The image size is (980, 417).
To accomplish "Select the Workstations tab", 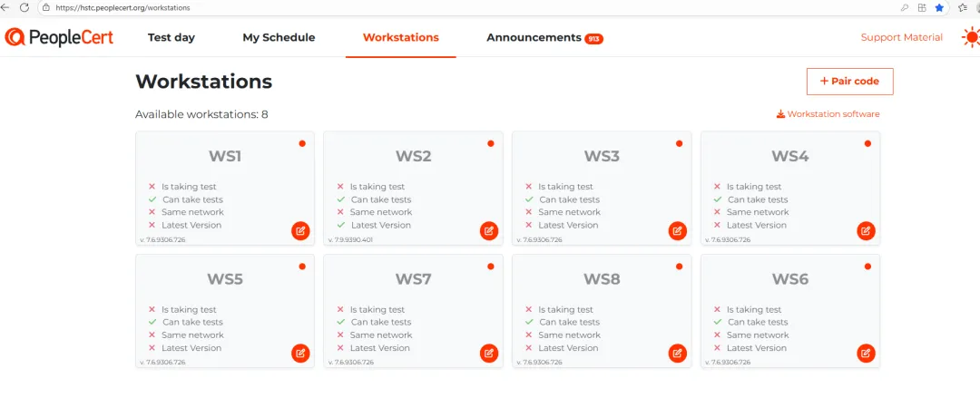I will click(x=400, y=37).
